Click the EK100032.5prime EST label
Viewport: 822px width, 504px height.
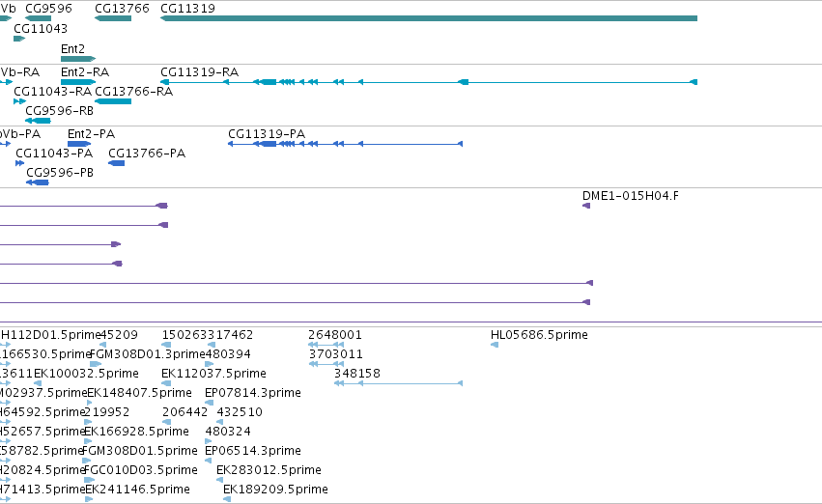point(87,373)
